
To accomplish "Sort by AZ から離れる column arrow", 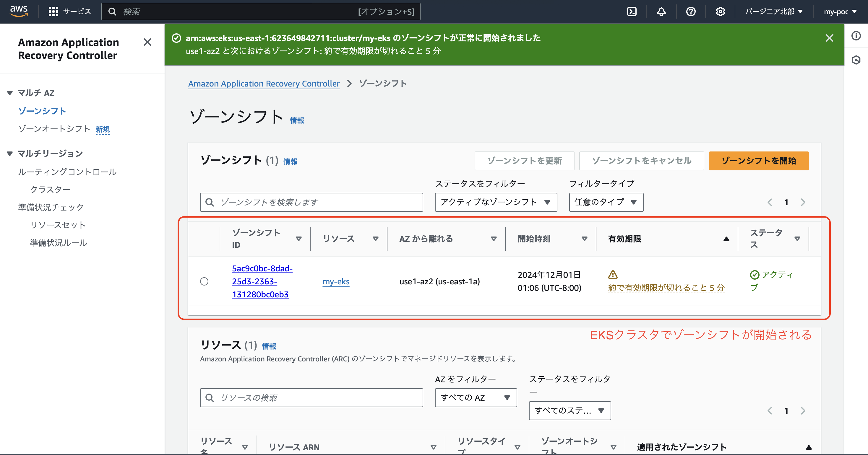I will click(494, 239).
